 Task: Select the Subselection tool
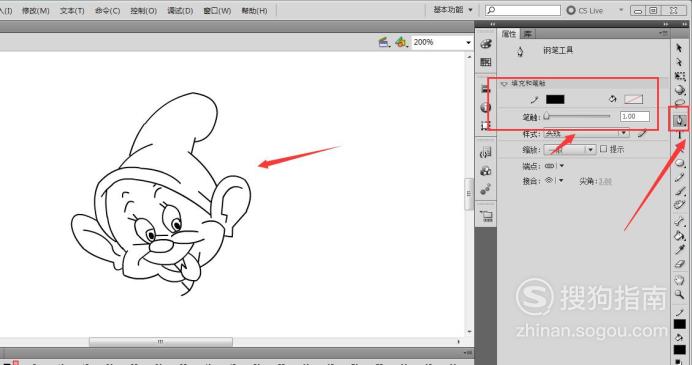tap(679, 62)
